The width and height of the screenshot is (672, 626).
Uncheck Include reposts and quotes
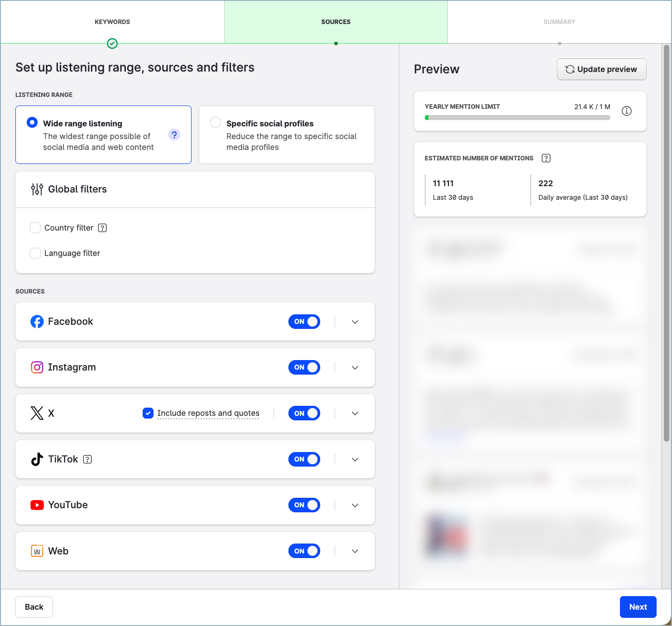click(148, 413)
